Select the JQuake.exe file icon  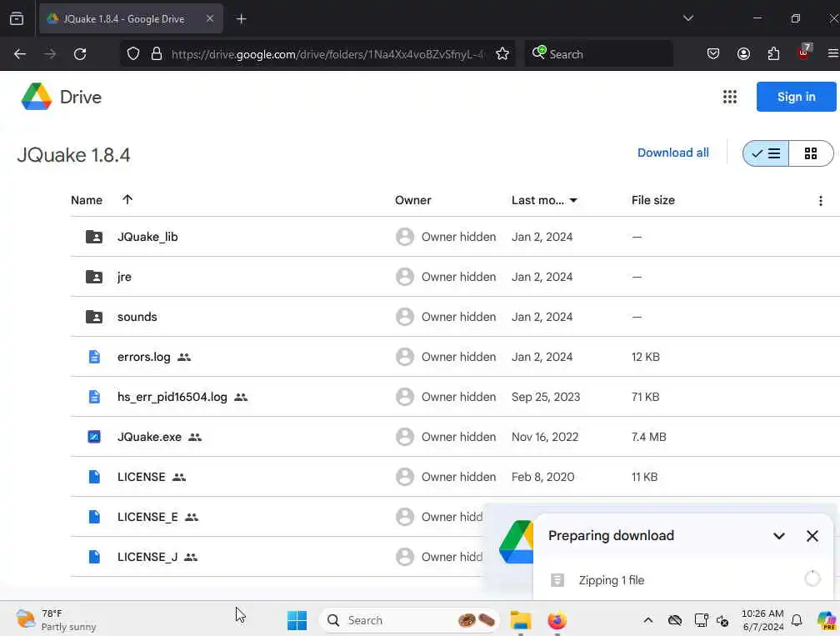pyautogui.click(x=94, y=437)
